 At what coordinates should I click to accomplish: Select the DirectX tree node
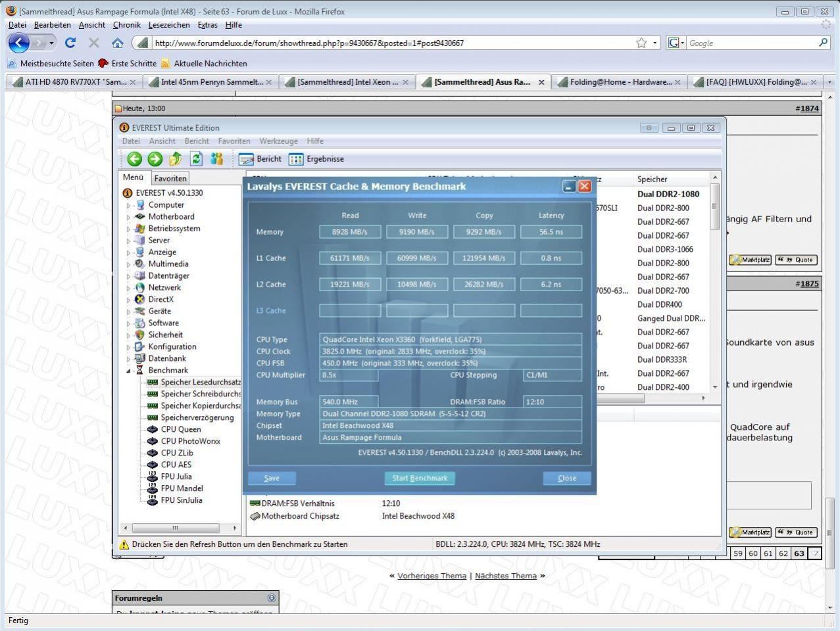[x=161, y=299]
